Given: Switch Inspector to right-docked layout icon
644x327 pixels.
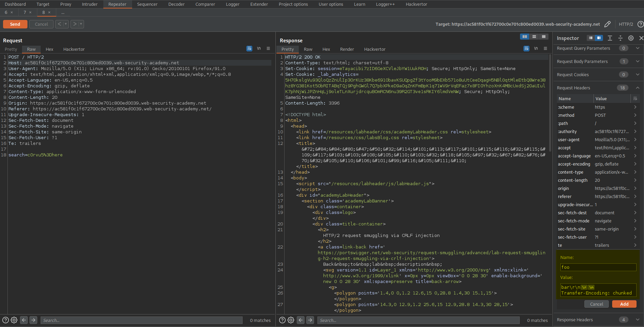Looking at the screenshot, I should coord(599,38).
